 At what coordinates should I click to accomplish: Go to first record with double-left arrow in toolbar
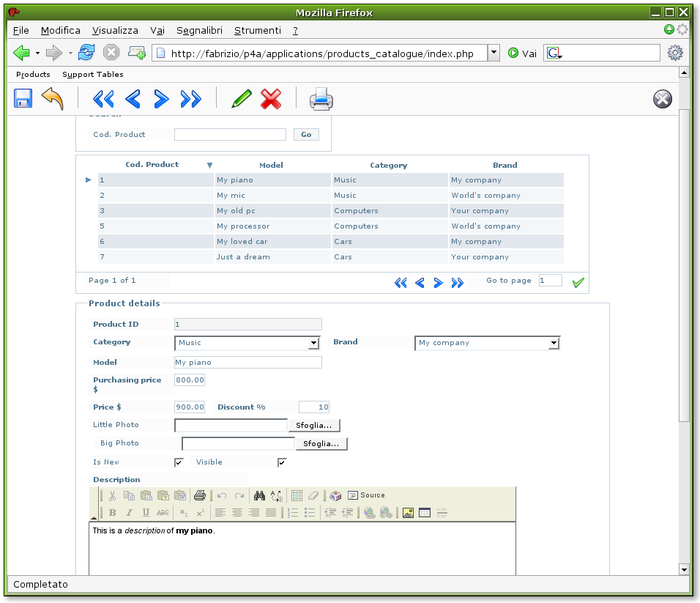pyautogui.click(x=103, y=99)
